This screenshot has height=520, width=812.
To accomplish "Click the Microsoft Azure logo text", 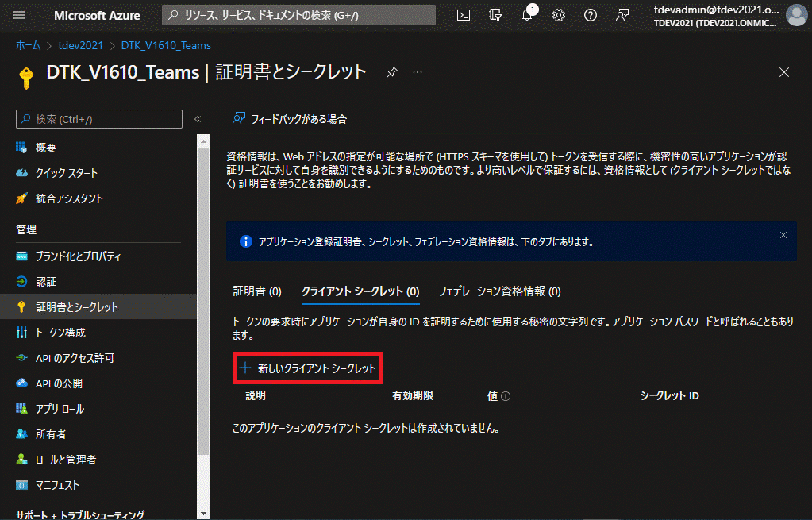I will tap(97, 16).
